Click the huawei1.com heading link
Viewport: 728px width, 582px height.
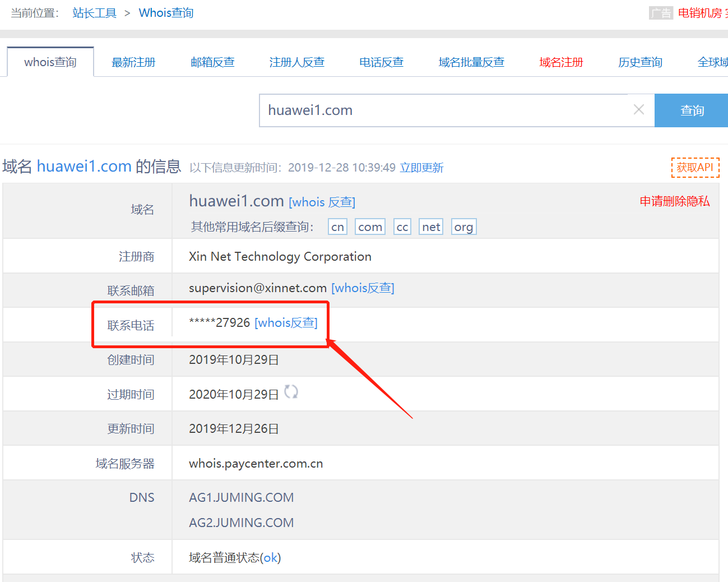point(84,166)
